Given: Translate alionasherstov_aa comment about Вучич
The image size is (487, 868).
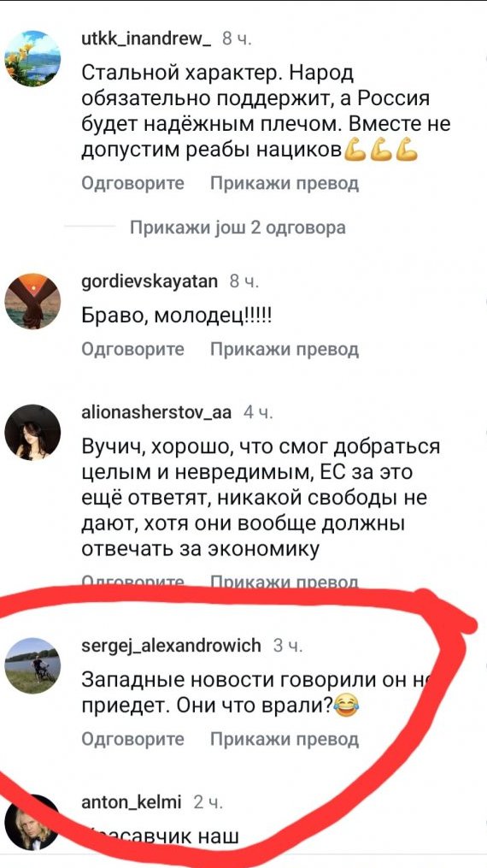Looking at the screenshot, I should coord(285,582).
